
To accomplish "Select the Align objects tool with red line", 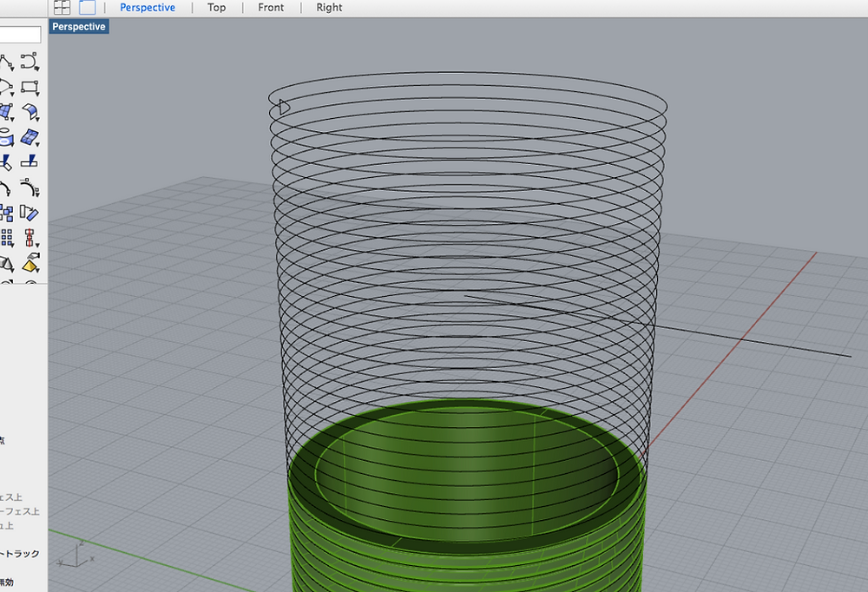I will 30,238.
